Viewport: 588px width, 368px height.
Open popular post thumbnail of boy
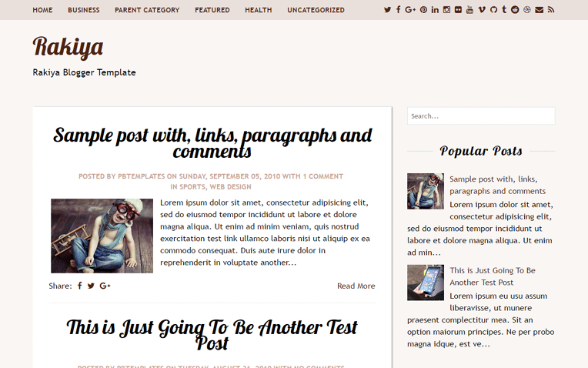[426, 192]
